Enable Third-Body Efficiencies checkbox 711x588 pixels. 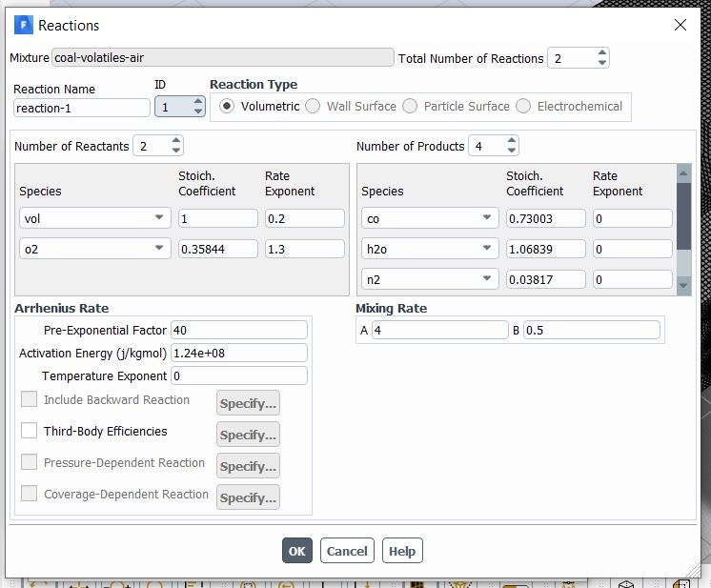click(30, 431)
